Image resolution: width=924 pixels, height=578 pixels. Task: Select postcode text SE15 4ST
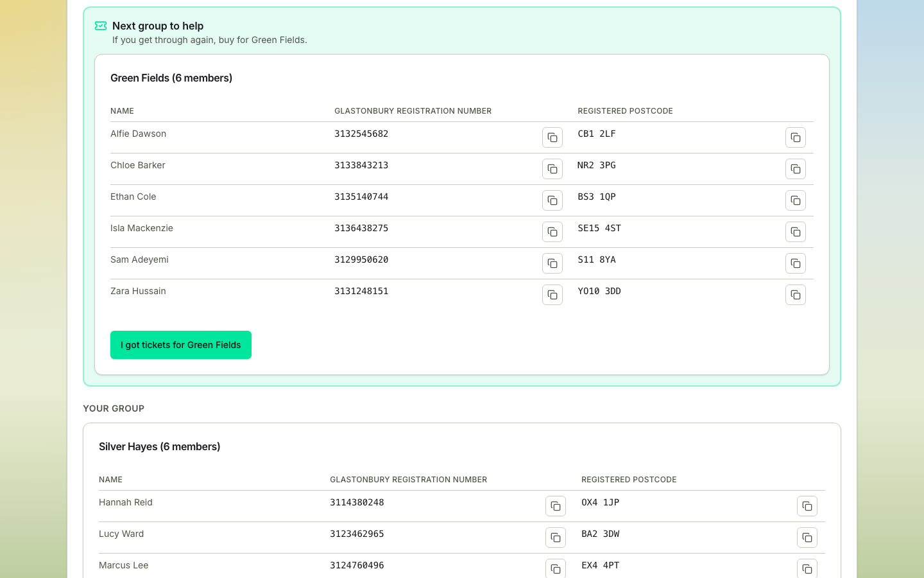coord(599,228)
